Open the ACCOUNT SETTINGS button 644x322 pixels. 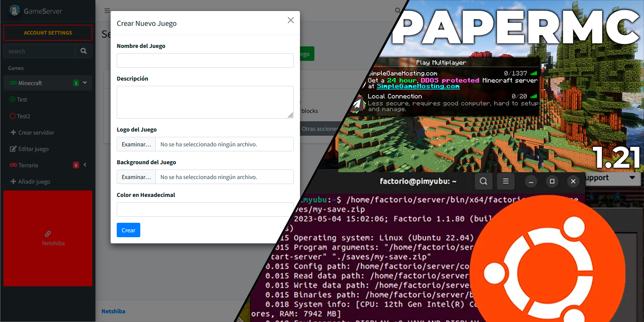(x=48, y=33)
